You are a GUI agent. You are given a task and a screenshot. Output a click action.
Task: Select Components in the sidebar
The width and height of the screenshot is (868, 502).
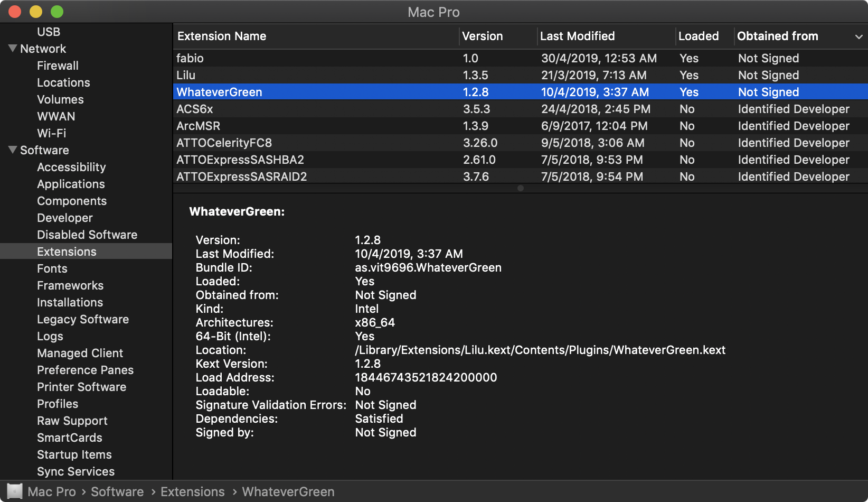tap(72, 201)
